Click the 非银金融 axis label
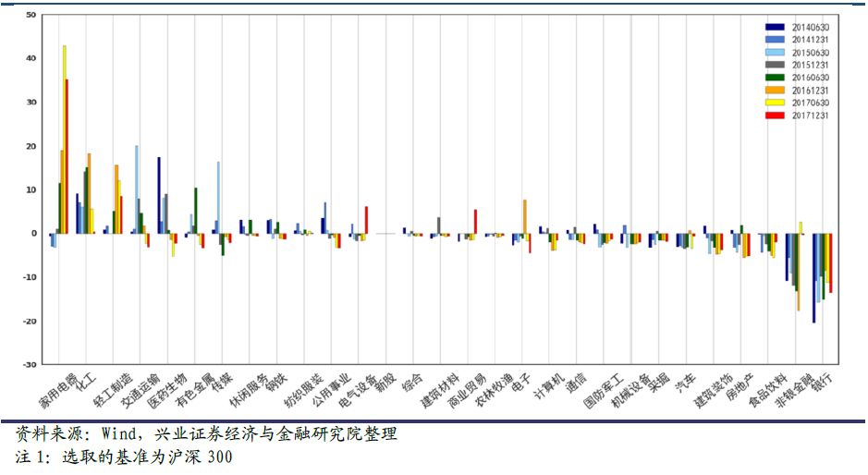This screenshot has width=868, height=475. pos(795,390)
